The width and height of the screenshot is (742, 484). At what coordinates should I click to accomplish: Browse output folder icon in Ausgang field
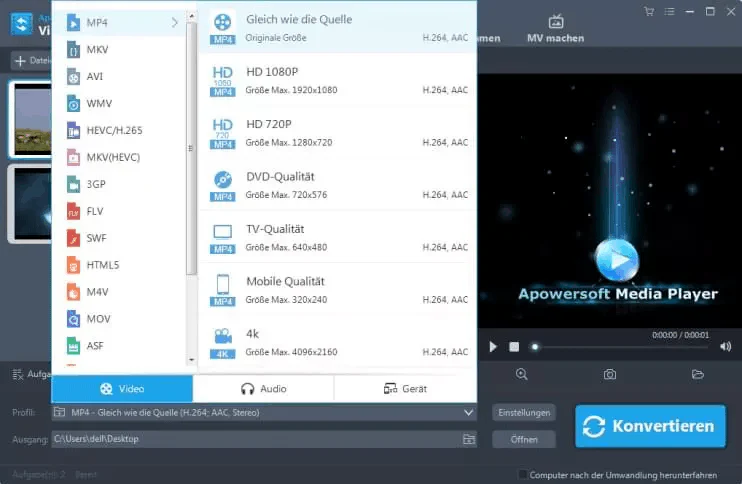[469, 439]
